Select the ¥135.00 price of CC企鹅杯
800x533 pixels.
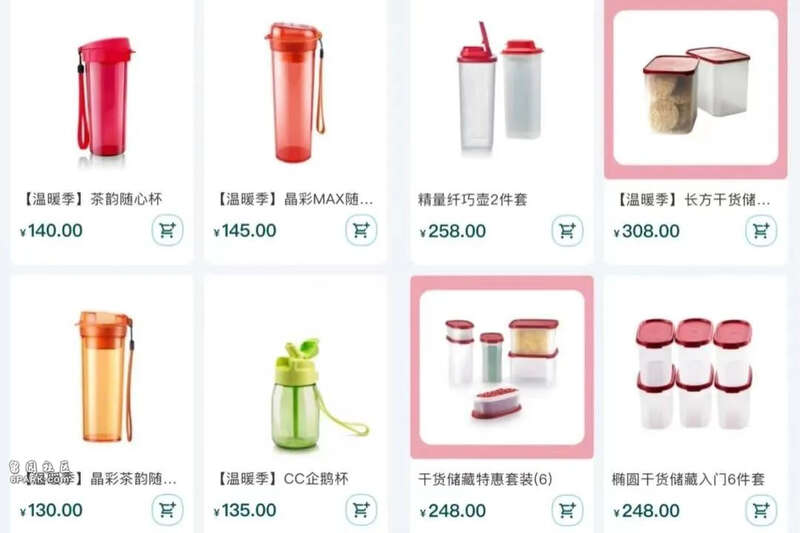pos(245,510)
